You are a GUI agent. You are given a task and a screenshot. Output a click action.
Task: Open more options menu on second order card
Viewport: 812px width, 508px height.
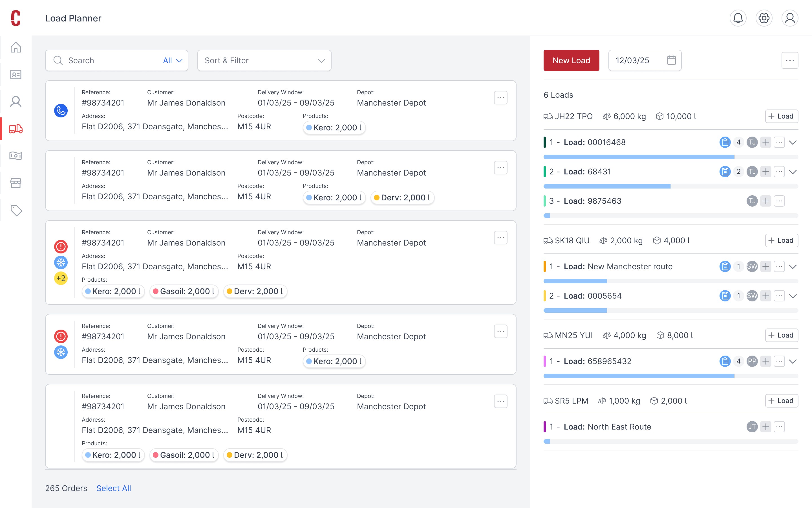coord(500,168)
